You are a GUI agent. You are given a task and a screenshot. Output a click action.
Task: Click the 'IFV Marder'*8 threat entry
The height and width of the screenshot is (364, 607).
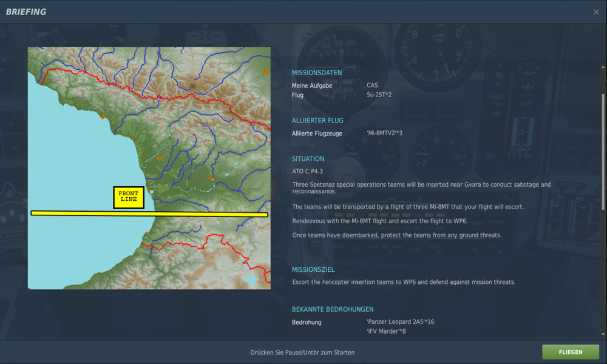tap(386, 331)
